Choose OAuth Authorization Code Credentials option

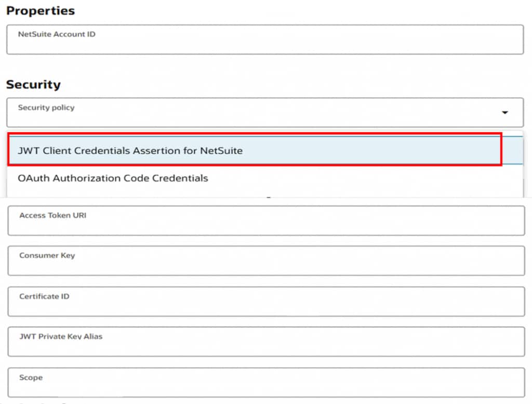113,178
